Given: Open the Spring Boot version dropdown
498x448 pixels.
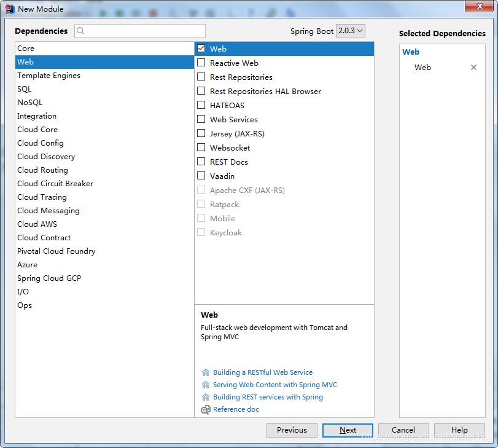Looking at the screenshot, I should [351, 31].
